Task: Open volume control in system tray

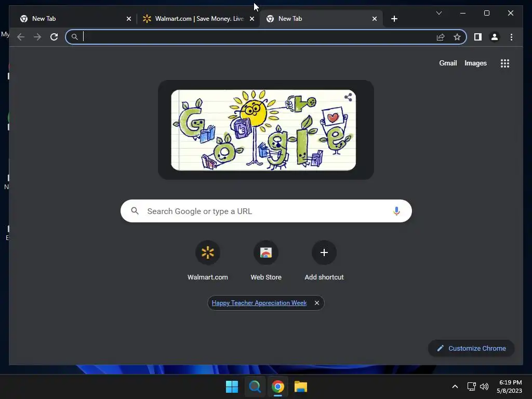Action: pyautogui.click(x=484, y=387)
